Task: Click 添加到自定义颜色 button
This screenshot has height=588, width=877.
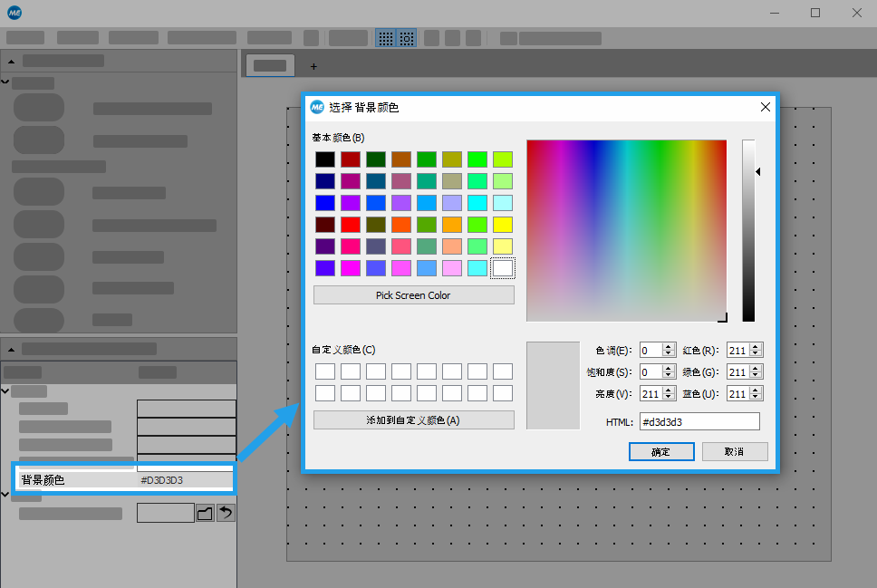Action: click(413, 420)
